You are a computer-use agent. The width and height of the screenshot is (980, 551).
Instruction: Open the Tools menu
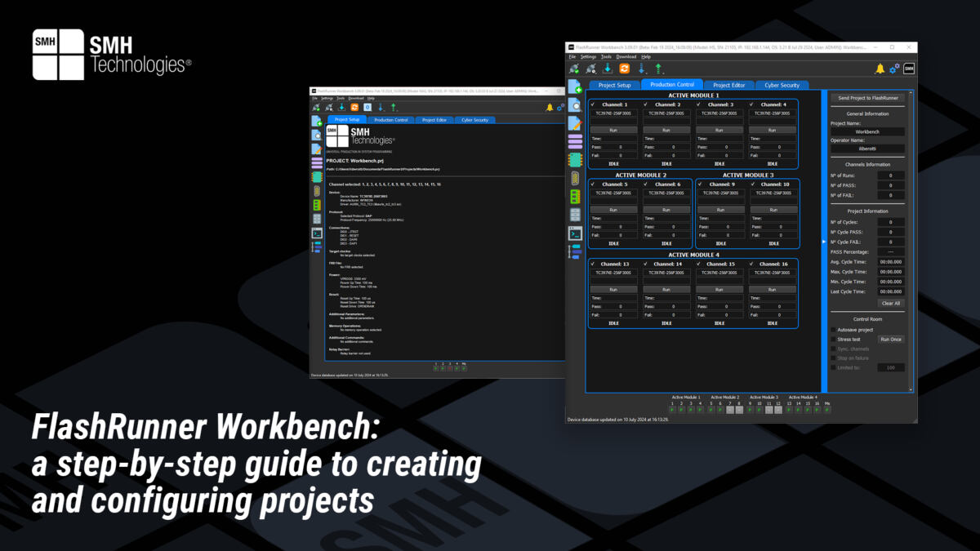pos(608,56)
